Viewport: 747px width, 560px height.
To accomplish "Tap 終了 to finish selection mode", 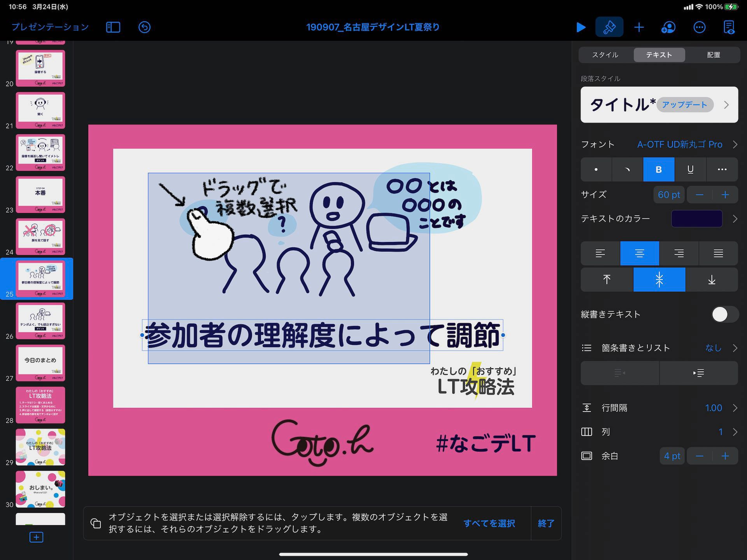I will [546, 523].
